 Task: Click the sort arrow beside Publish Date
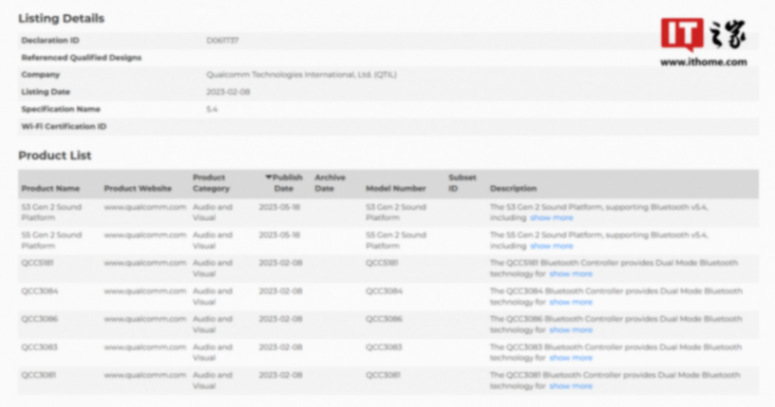point(268,177)
